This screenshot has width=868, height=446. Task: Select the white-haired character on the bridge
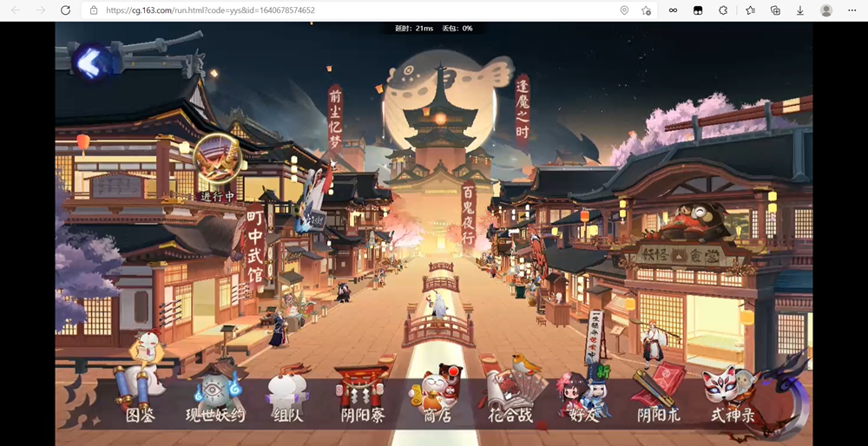coord(438,306)
